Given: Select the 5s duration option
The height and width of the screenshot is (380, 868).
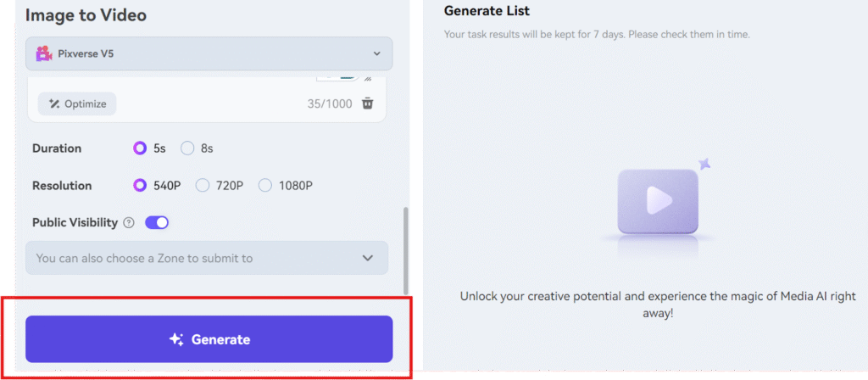Looking at the screenshot, I should point(141,148).
